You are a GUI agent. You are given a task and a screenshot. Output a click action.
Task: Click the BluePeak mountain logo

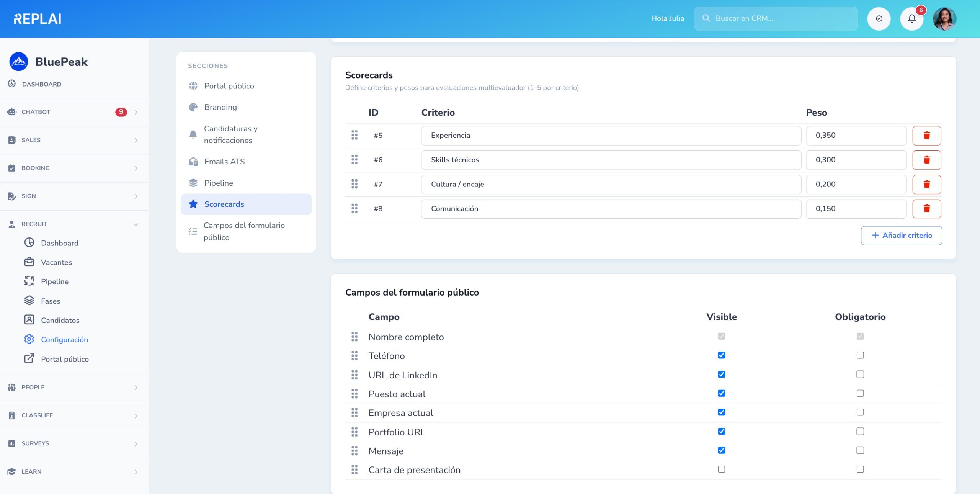click(19, 62)
